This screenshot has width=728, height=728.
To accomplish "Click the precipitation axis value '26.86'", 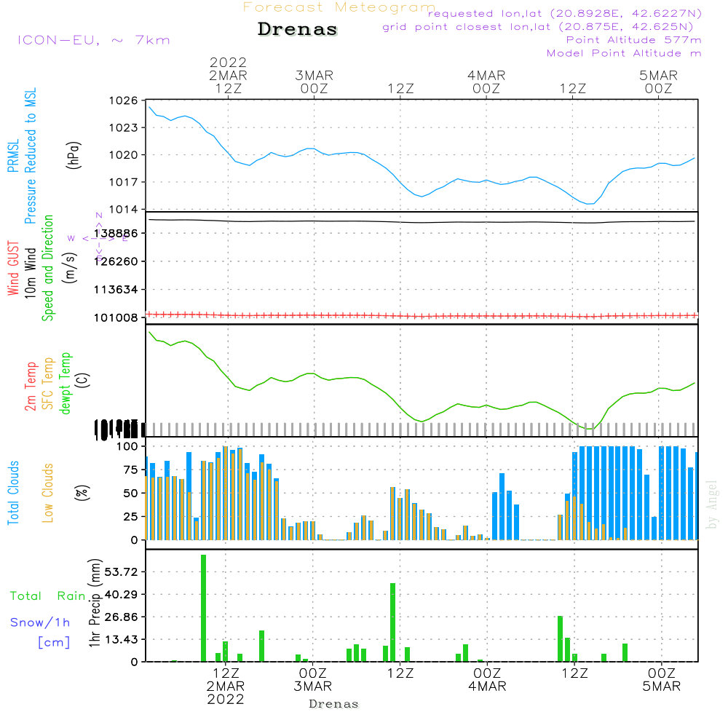I will pyautogui.click(x=121, y=617).
